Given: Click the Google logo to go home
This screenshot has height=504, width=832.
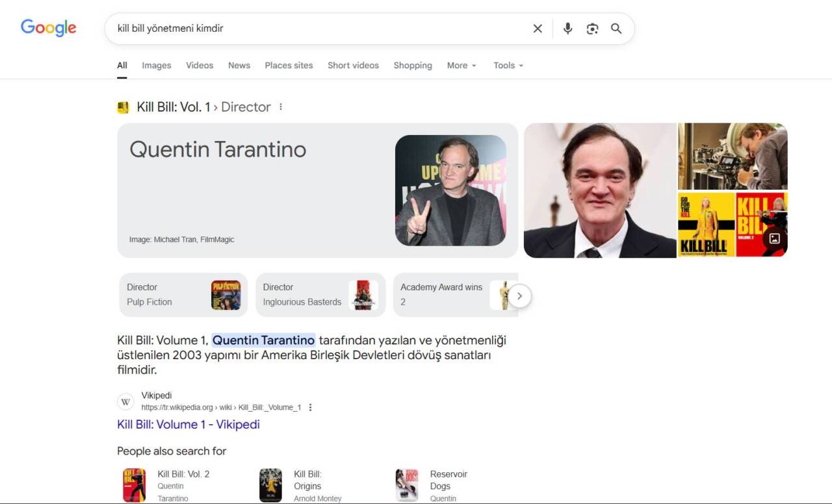Looking at the screenshot, I should click(48, 27).
